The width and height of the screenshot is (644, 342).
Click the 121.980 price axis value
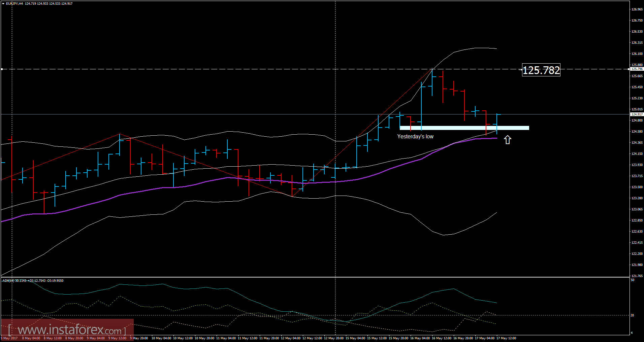(x=637, y=265)
